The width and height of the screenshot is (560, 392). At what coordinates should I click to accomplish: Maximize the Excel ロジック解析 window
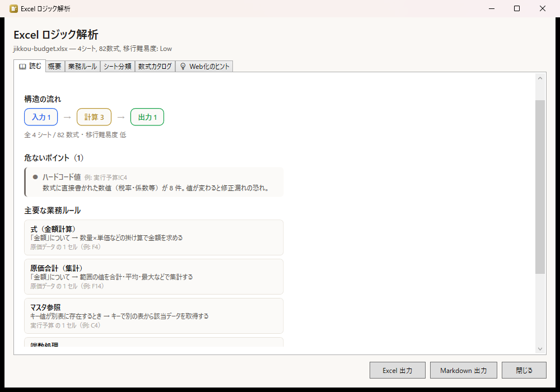coord(517,8)
